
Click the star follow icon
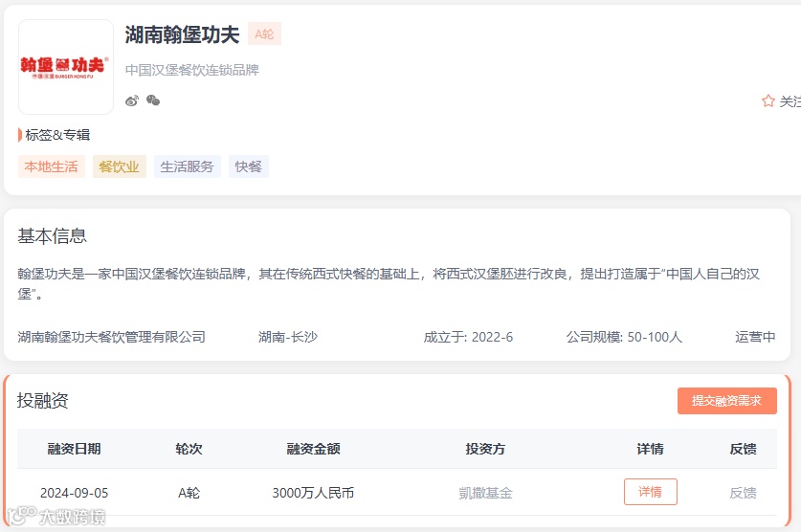768,101
